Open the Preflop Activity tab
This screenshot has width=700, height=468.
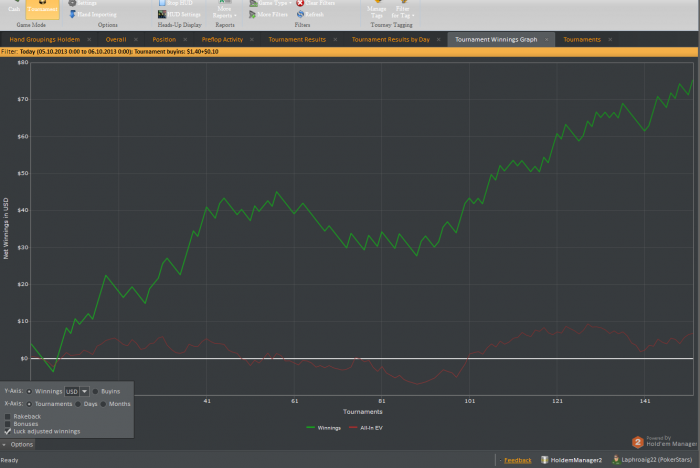pos(222,39)
